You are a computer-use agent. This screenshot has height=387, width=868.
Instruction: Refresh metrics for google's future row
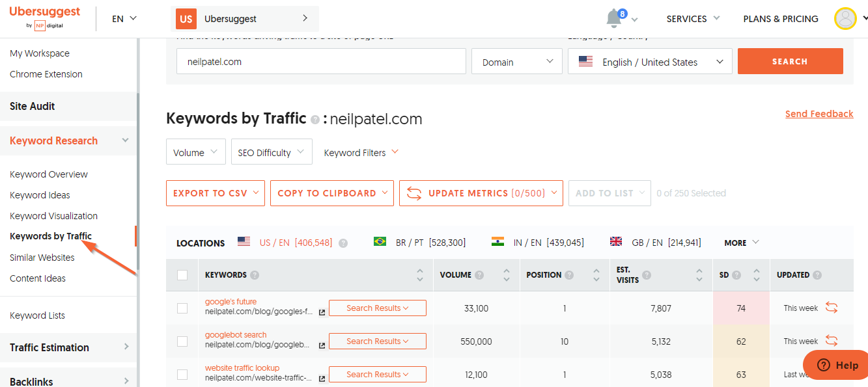pyautogui.click(x=832, y=308)
